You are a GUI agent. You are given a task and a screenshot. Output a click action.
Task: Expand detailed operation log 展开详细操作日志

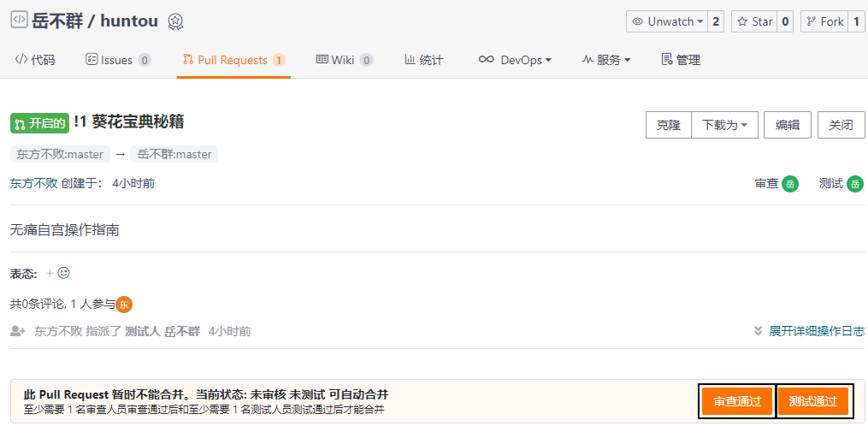tap(809, 331)
